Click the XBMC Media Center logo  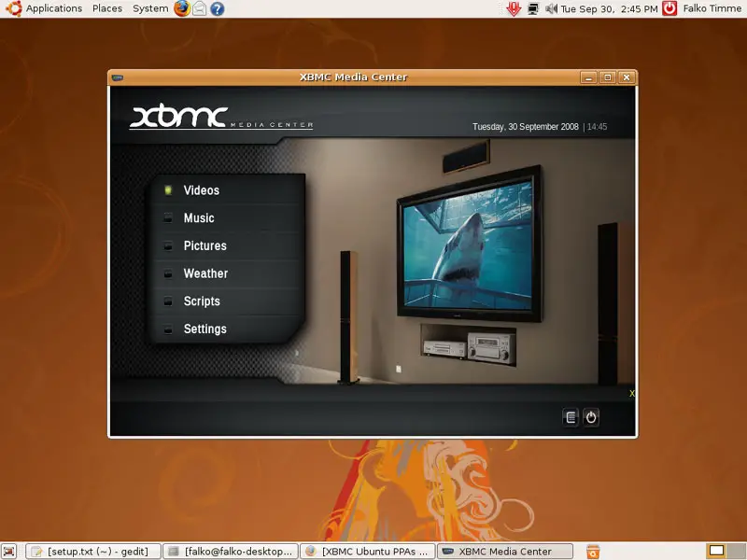221,116
